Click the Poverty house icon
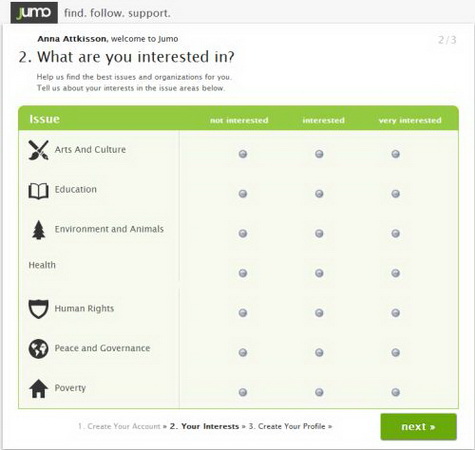Screen dimensions: 475x450 coord(38,389)
